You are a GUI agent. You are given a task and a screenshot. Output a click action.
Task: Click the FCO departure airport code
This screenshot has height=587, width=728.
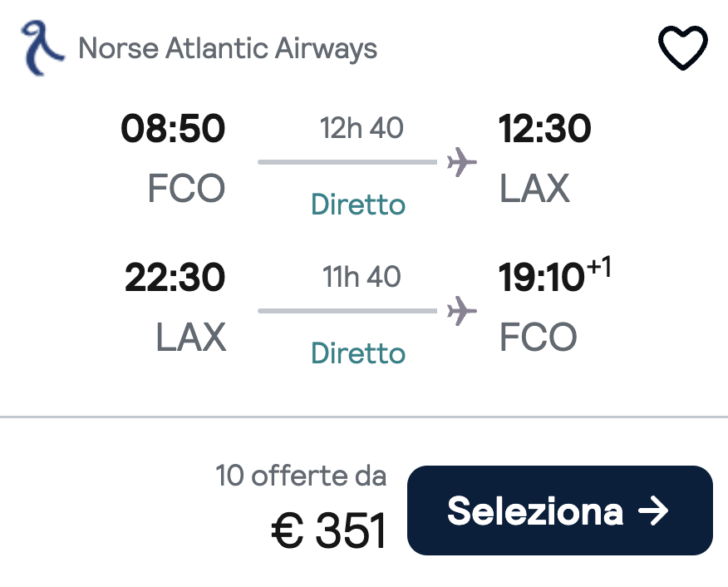(x=187, y=188)
